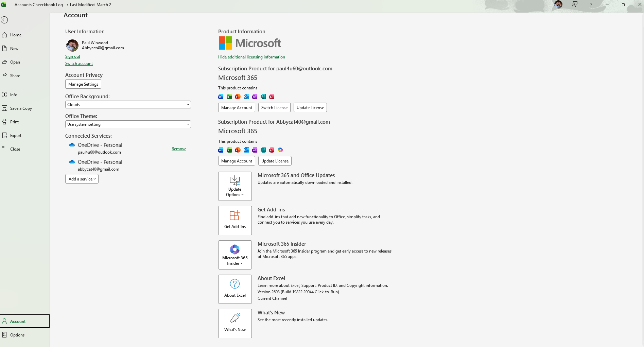
Task: Click OneDrive cloud icon for paul4u60@outlook.com
Action: (x=72, y=145)
